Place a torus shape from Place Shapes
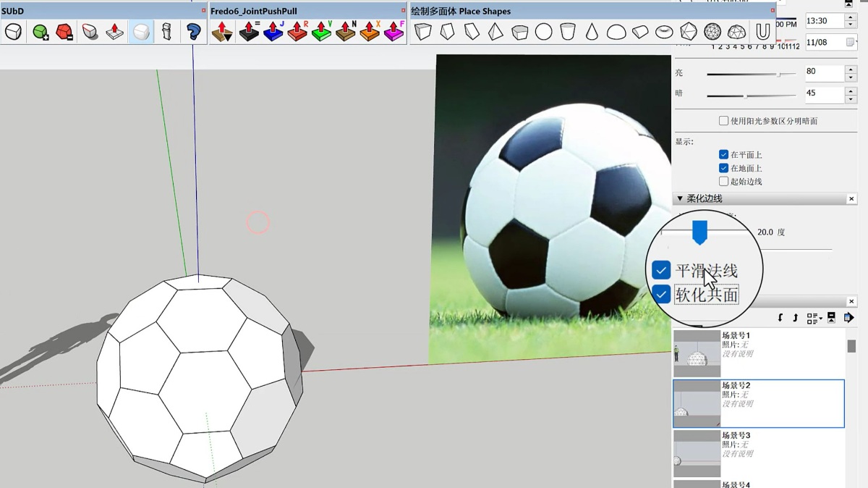 [x=664, y=32]
